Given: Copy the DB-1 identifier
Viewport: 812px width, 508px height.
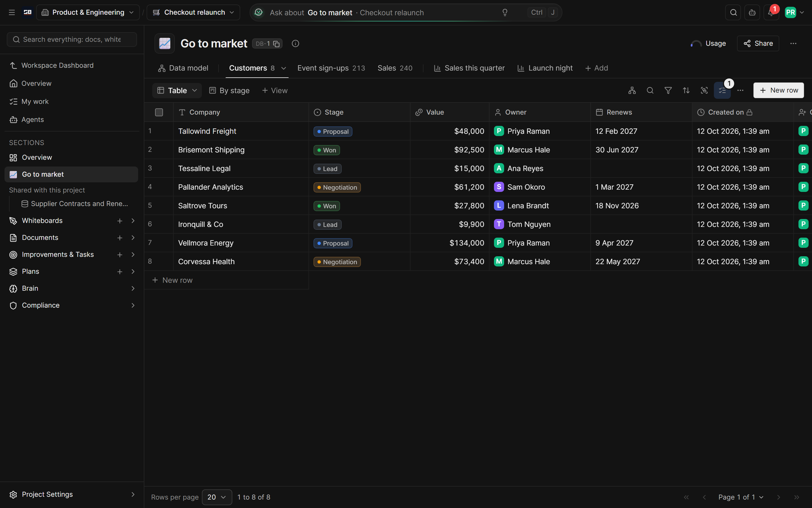Looking at the screenshot, I should tap(276, 44).
